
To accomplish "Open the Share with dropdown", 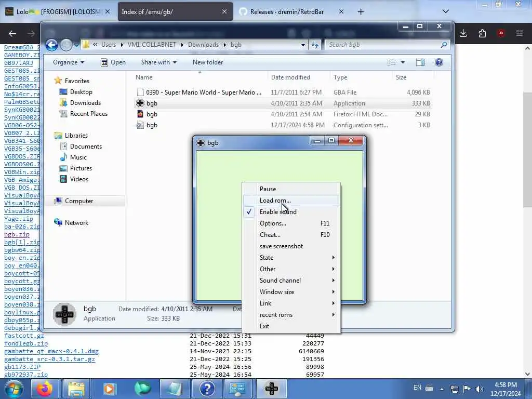I will click(x=159, y=62).
